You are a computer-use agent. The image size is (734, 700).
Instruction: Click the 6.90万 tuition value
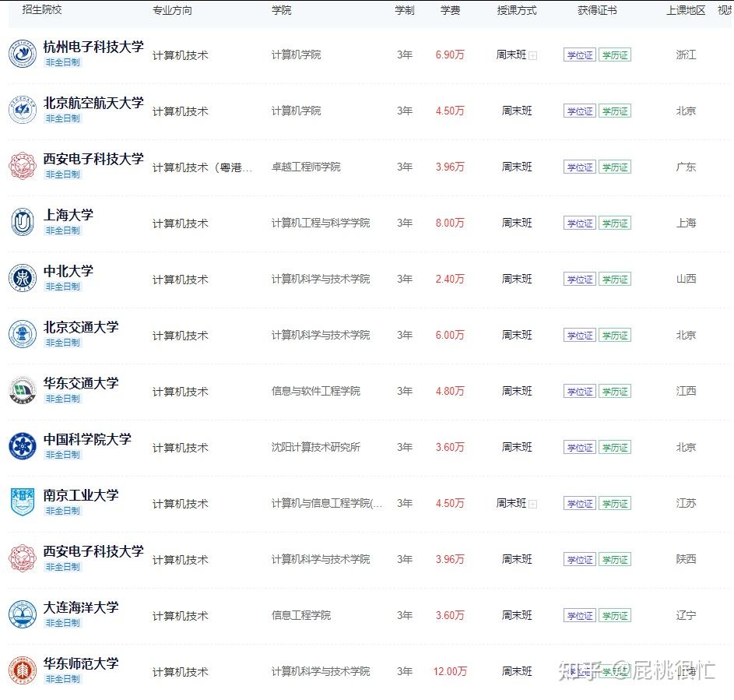450,55
